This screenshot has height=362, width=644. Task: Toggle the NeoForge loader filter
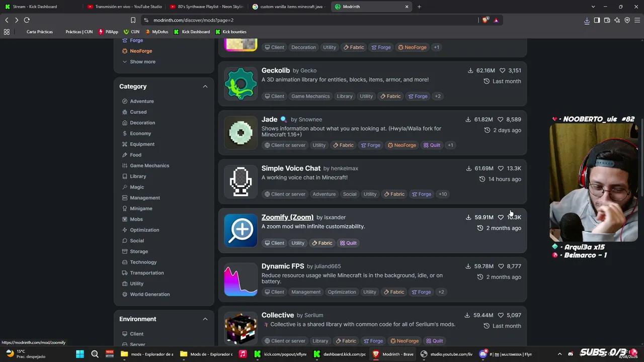point(137,51)
